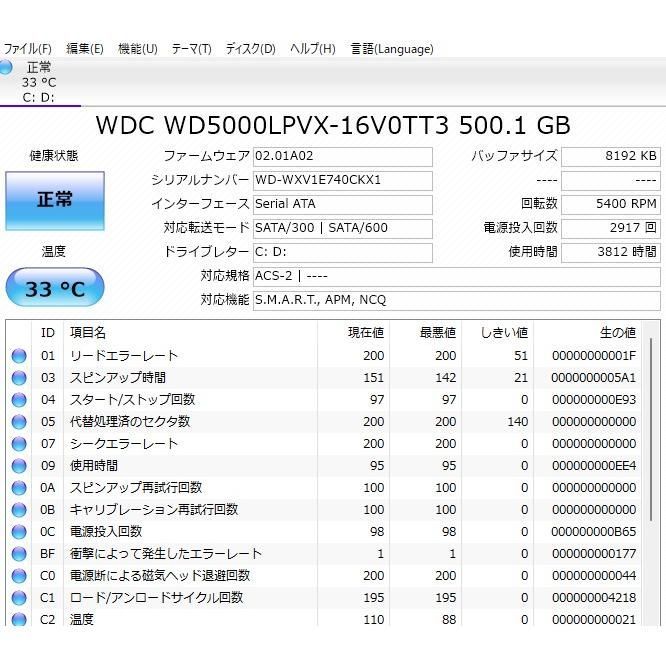Screen dimensions: 666x666
Task: Click the power-on hours value 3812 時間
Action: point(611,252)
